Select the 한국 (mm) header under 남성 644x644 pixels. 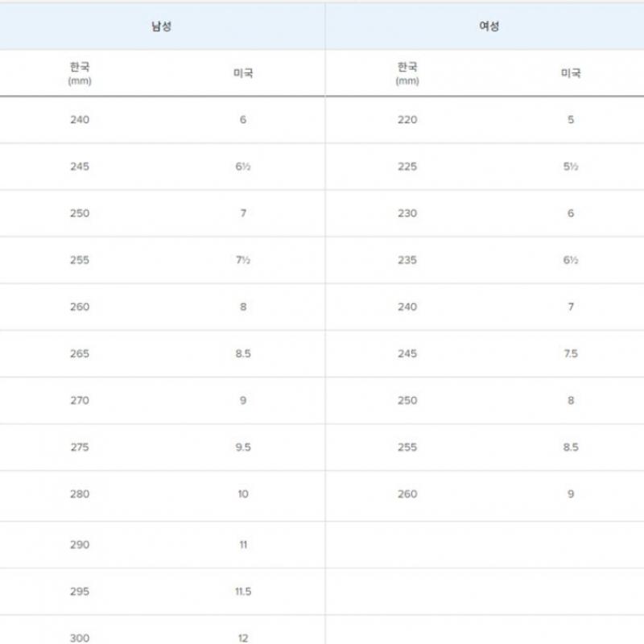(x=80, y=73)
